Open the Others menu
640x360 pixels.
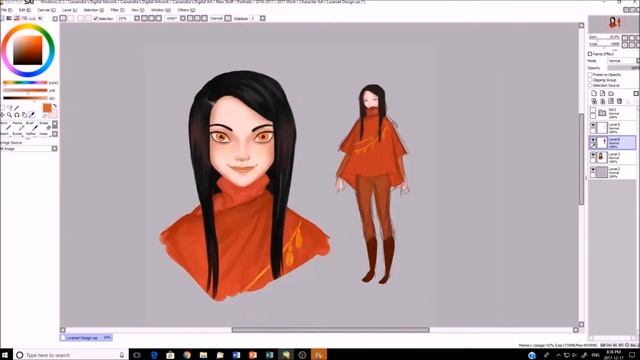tap(186, 10)
